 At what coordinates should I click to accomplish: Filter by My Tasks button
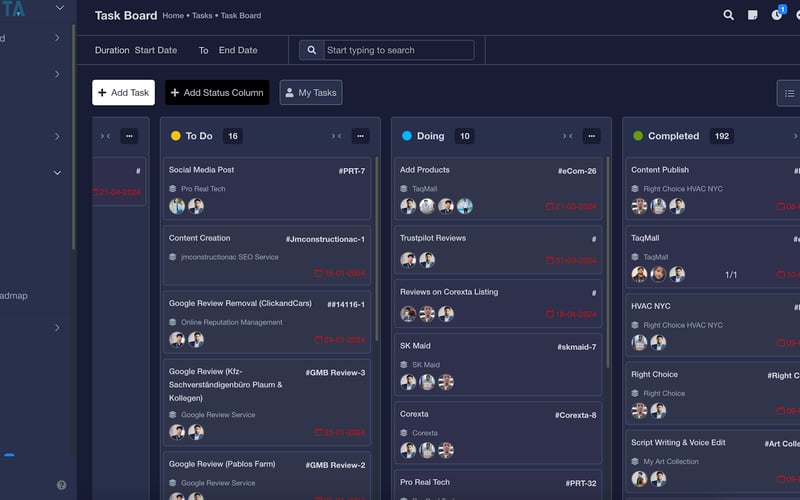tap(311, 92)
